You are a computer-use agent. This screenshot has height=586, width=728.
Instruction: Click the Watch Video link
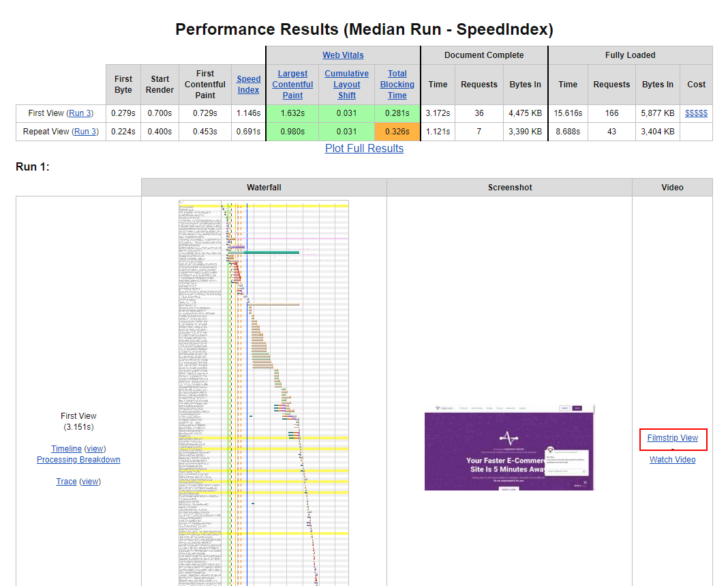(x=672, y=460)
